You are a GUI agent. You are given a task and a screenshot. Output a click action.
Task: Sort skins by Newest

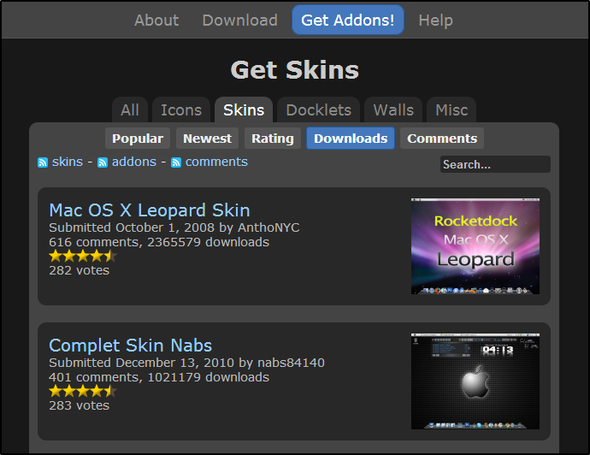(207, 138)
